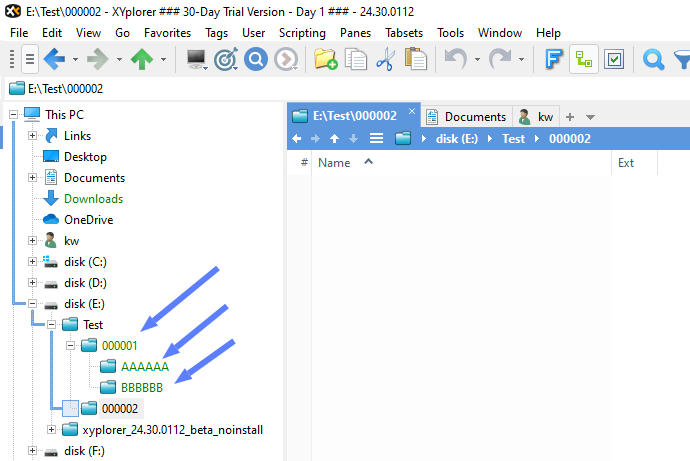690x461 pixels.
Task: Click the filter funnel icon
Action: click(x=682, y=59)
